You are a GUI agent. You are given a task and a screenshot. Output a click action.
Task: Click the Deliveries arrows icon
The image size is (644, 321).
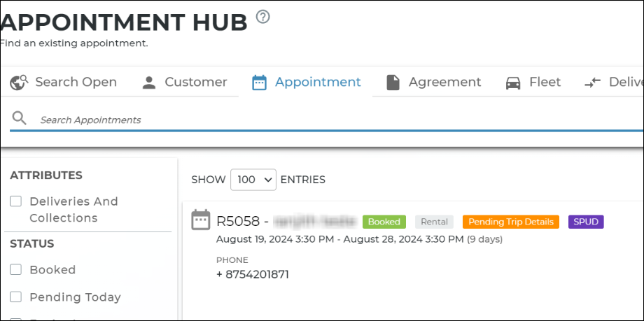[593, 83]
